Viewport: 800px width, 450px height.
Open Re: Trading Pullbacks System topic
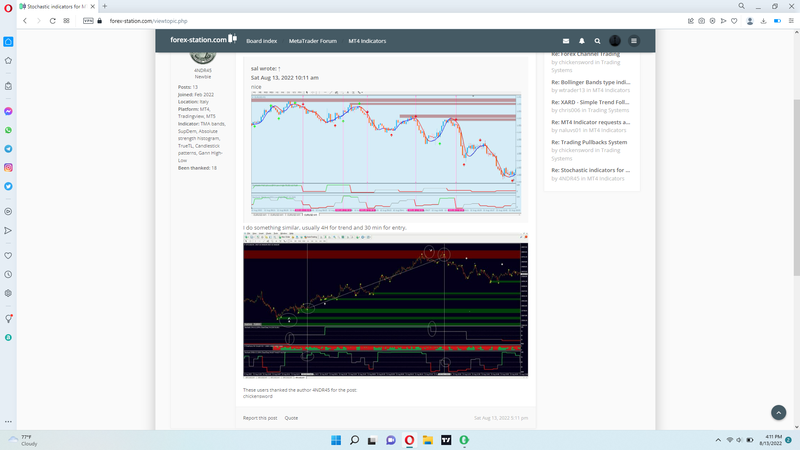click(589, 142)
